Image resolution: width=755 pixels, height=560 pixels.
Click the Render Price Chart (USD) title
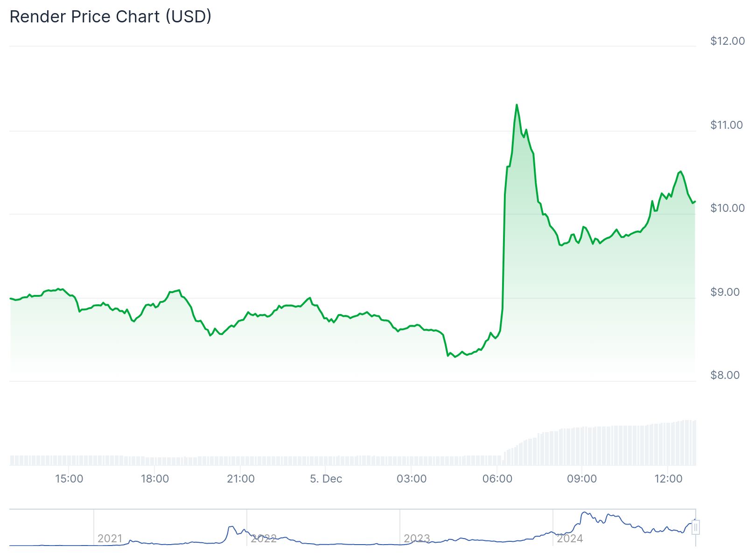tap(111, 17)
